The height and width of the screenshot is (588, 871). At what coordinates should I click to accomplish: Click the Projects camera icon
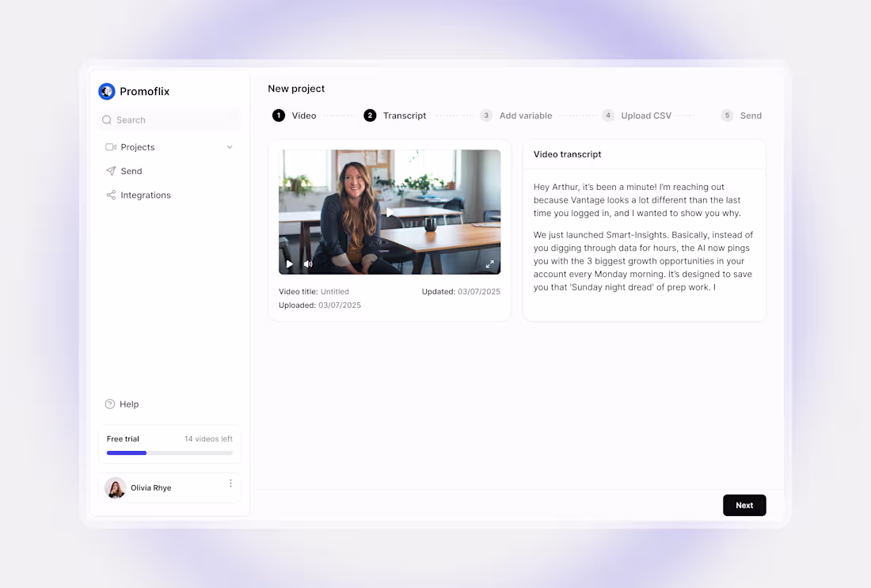point(110,146)
